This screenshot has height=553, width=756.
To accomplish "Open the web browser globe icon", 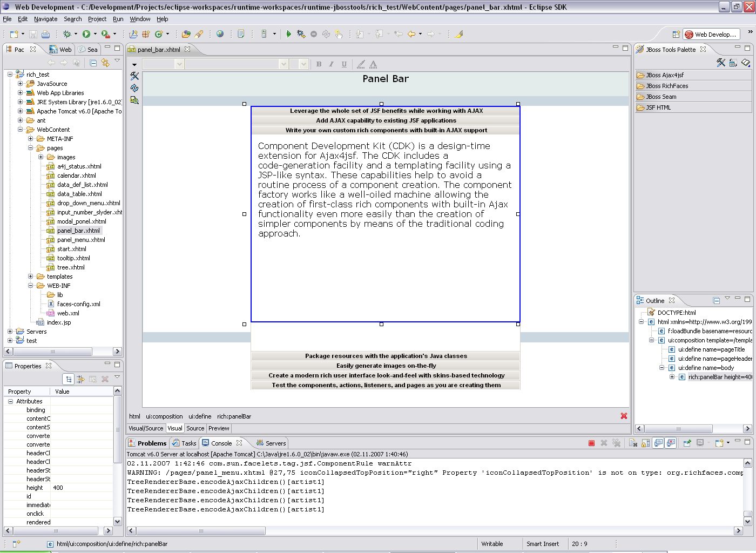I will pyautogui.click(x=220, y=34).
